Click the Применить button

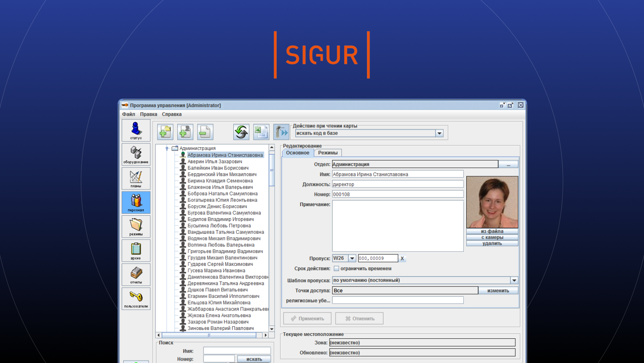click(x=307, y=318)
